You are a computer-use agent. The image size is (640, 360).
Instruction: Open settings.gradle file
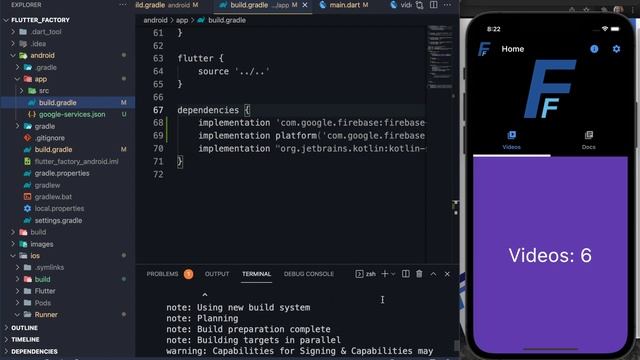coord(58,220)
